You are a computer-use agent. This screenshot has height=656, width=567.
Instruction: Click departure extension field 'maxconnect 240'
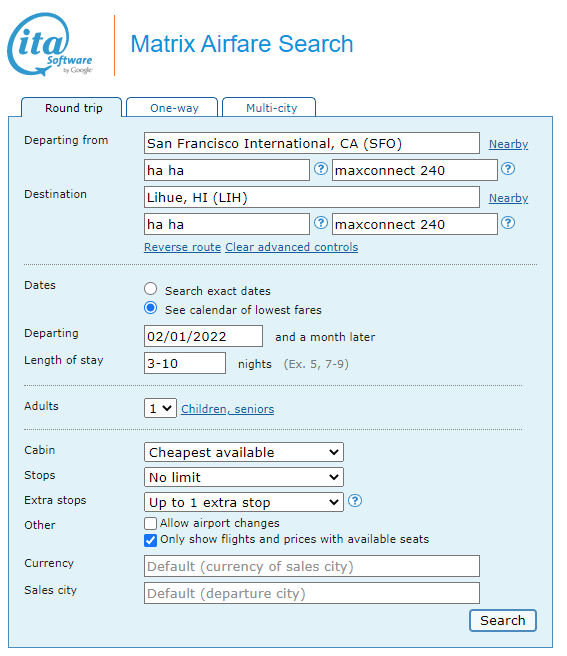(x=415, y=170)
